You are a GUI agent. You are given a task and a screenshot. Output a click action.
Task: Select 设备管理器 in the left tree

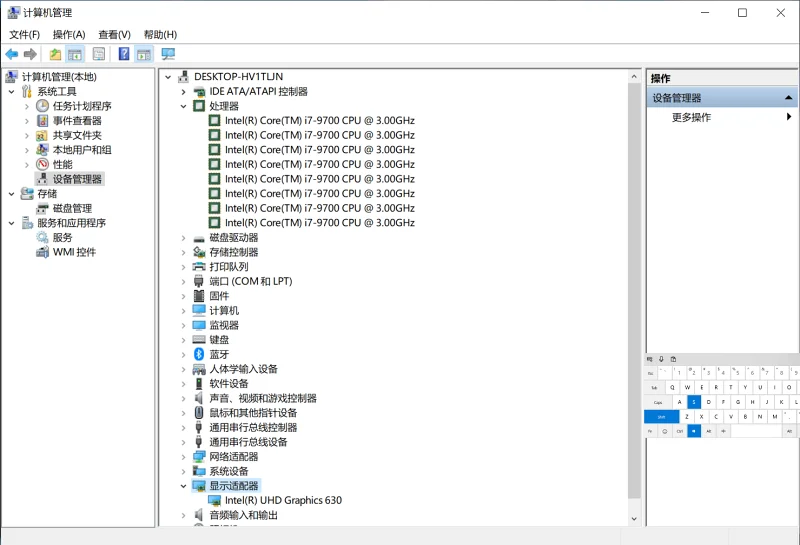pyautogui.click(x=77, y=179)
